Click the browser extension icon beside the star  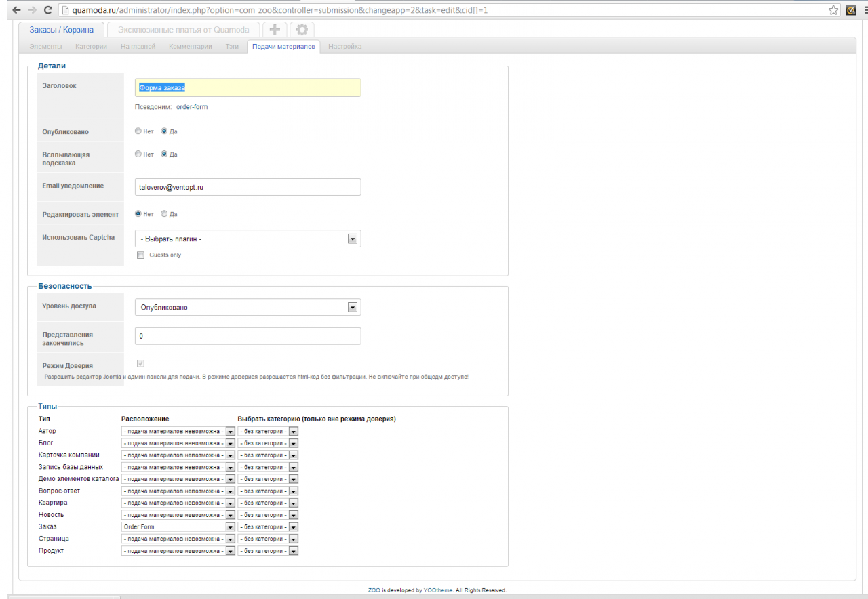[851, 10]
